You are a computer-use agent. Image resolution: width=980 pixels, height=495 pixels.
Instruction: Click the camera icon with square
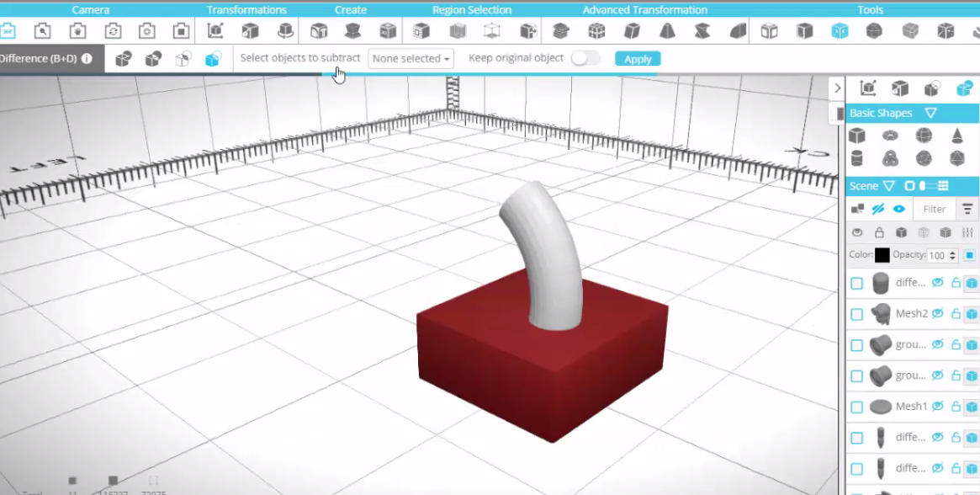181,30
